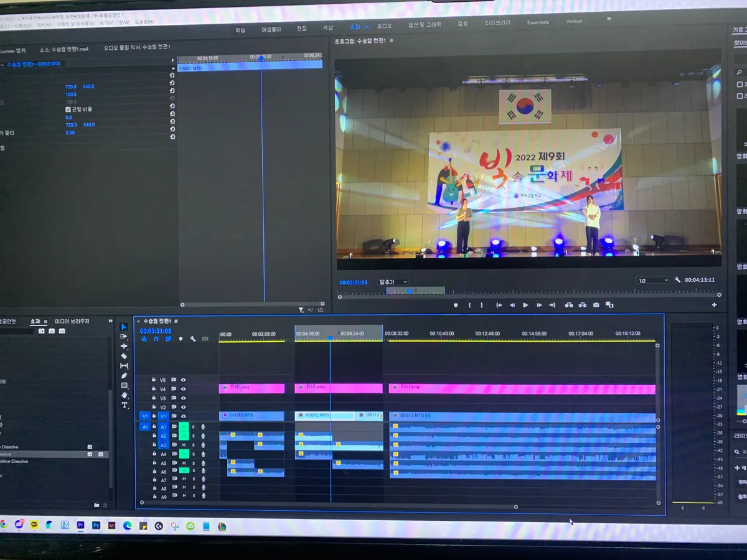Screen dimensions: 747x560
Task: Export a frame with the camera icon
Action: 596,305
